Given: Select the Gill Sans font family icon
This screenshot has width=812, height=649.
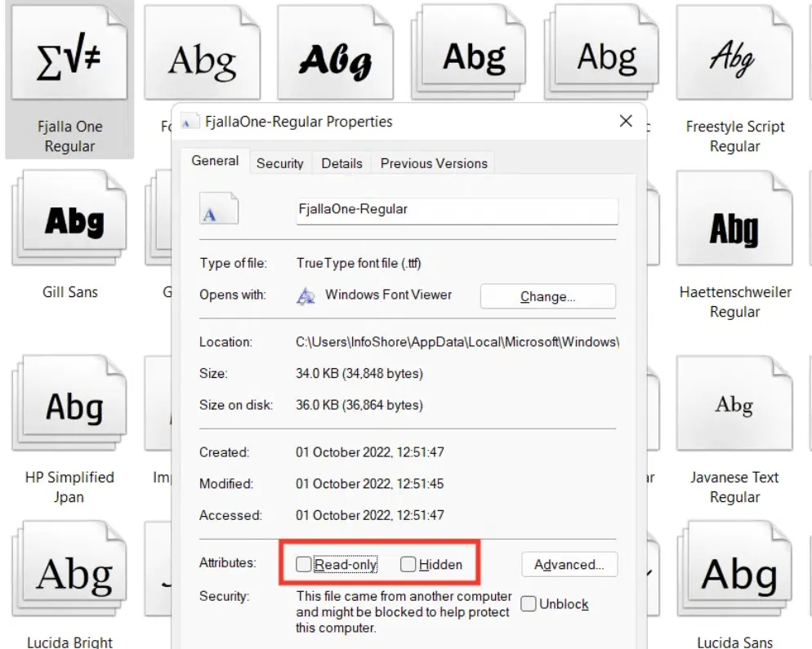Looking at the screenshot, I should point(69,219).
